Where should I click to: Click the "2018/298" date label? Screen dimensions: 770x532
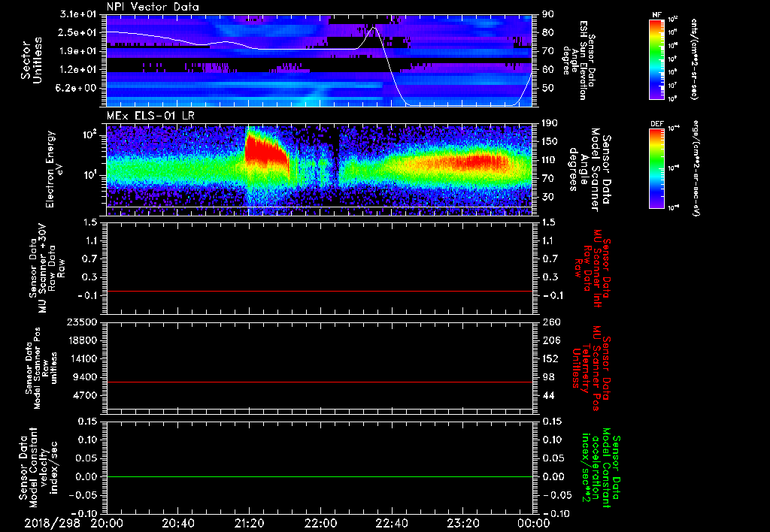point(53,523)
